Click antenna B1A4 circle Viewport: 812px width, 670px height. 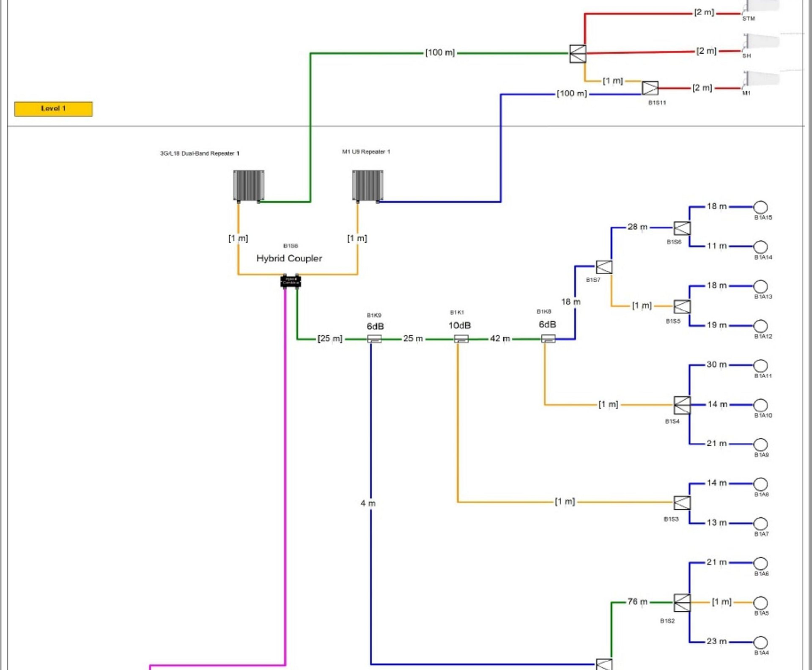[x=760, y=643]
